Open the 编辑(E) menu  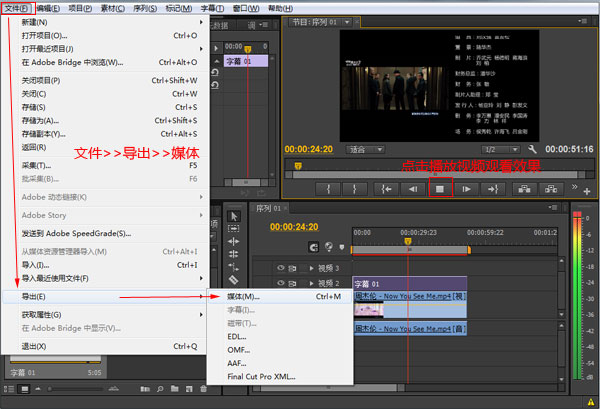tap(48, 8)
